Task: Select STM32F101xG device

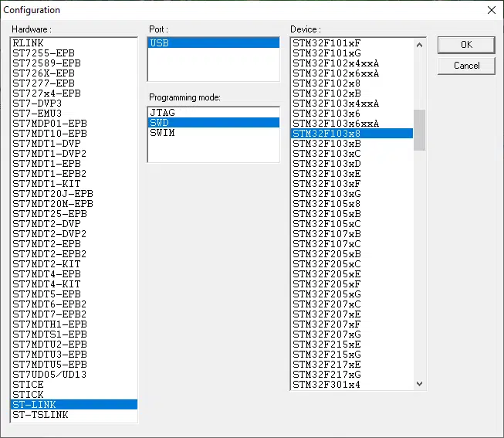Action: coord(352,53)
